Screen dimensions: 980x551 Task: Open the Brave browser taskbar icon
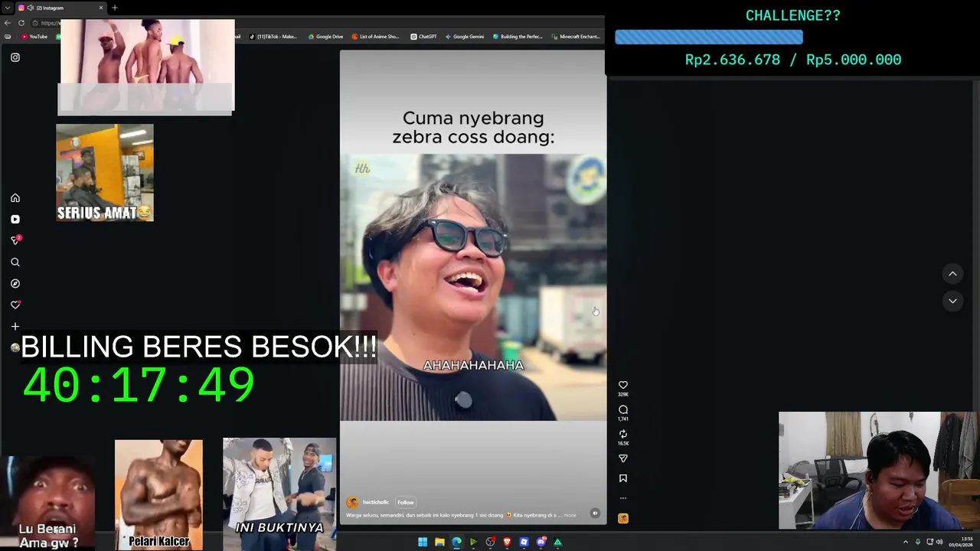[x=507, y=542]
